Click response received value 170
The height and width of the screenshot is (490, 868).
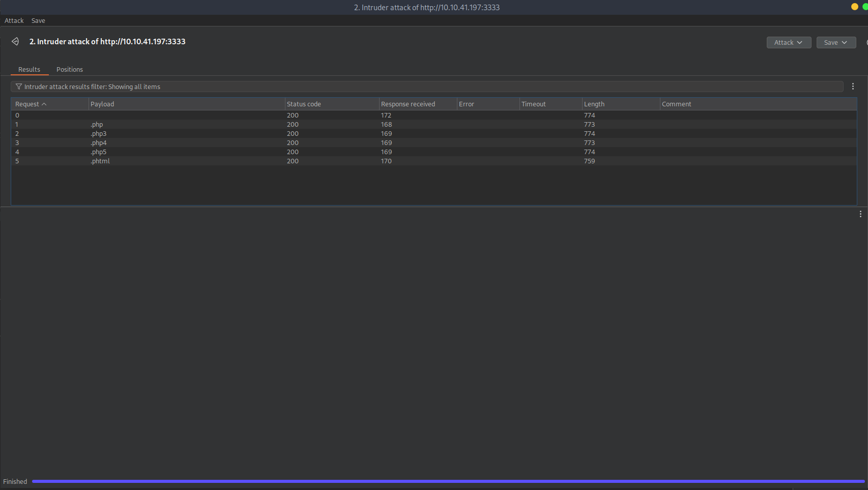click(x=386, y=161)
